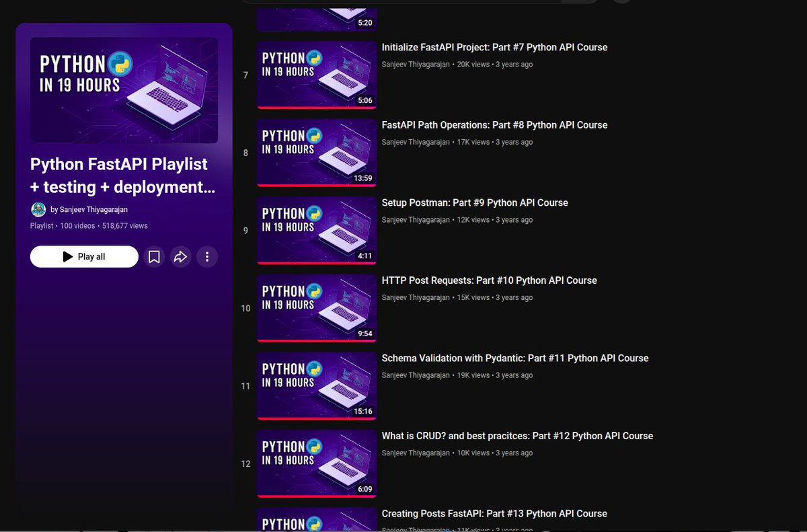Open 'Creating Posts FastAPI: Part #13'
The height and width of the screenshot is (532, 807).
click(x=494, y=513)
